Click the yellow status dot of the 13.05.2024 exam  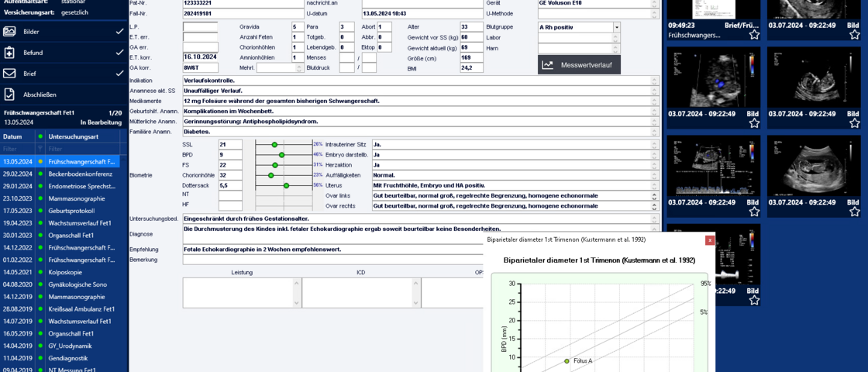point(40,162)
